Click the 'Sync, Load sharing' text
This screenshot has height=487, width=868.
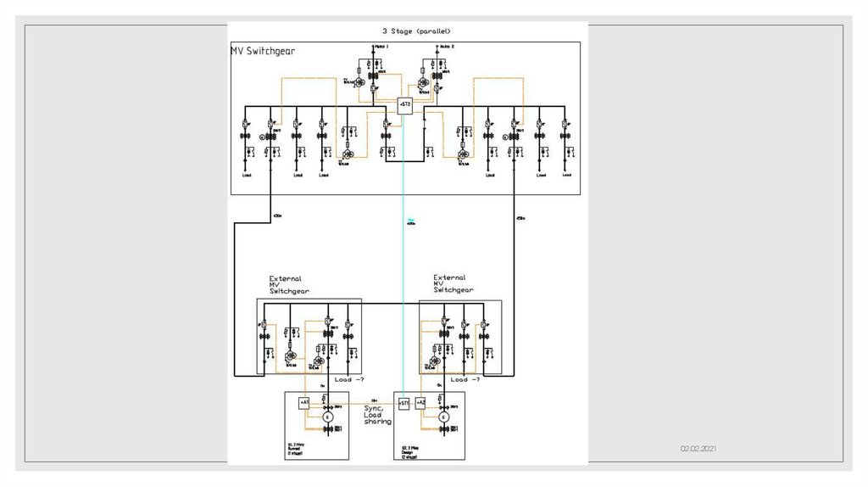[377, 415]
